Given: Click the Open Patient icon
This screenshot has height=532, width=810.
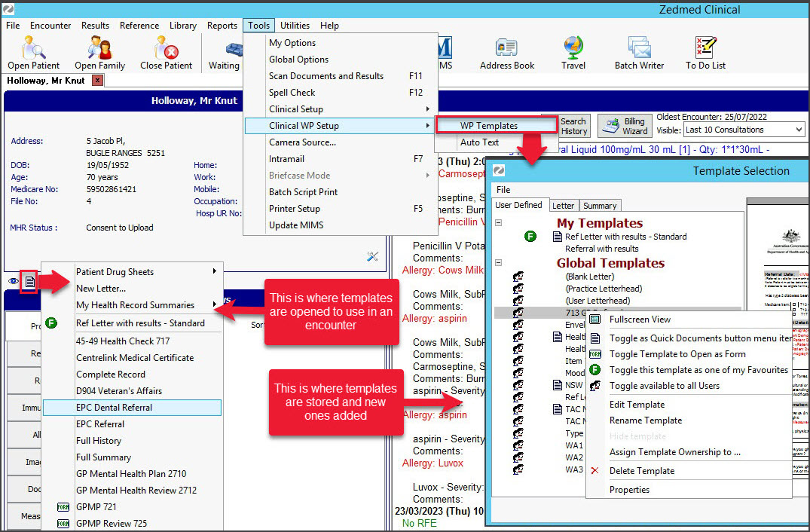Looking at the screenshot, I should [32, 51].
